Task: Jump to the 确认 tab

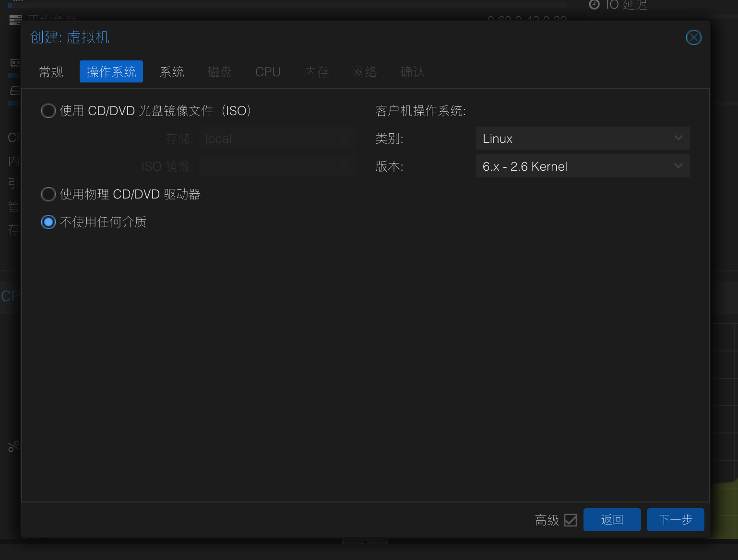Action: [413, 72]
